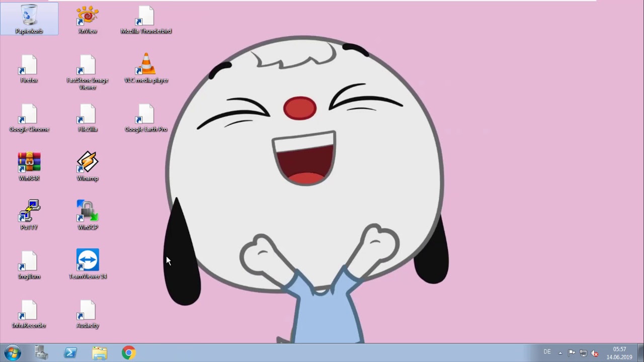
Task: Select the Google Earth Pro shortcut
Action: 146,118
